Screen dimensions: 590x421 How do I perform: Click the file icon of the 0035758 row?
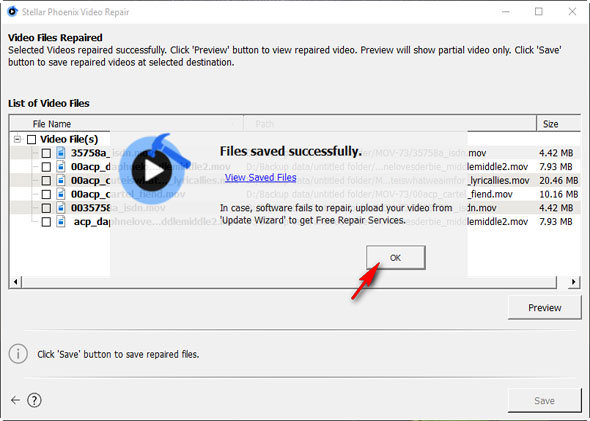(61, 208)
